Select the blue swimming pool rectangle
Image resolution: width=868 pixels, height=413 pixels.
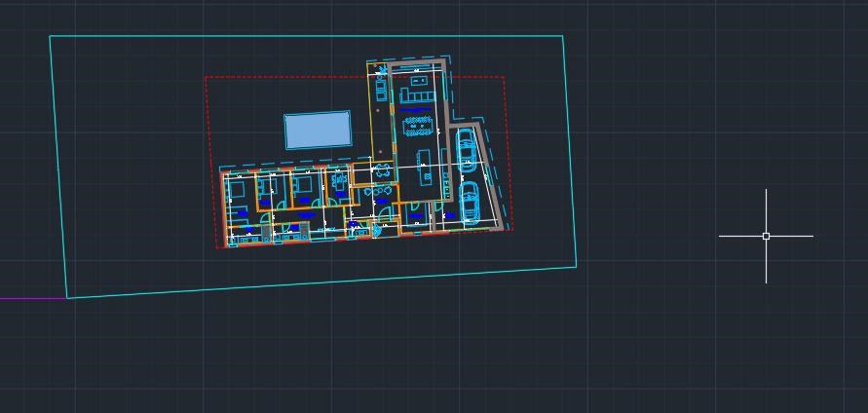click(x=318, y=130)
